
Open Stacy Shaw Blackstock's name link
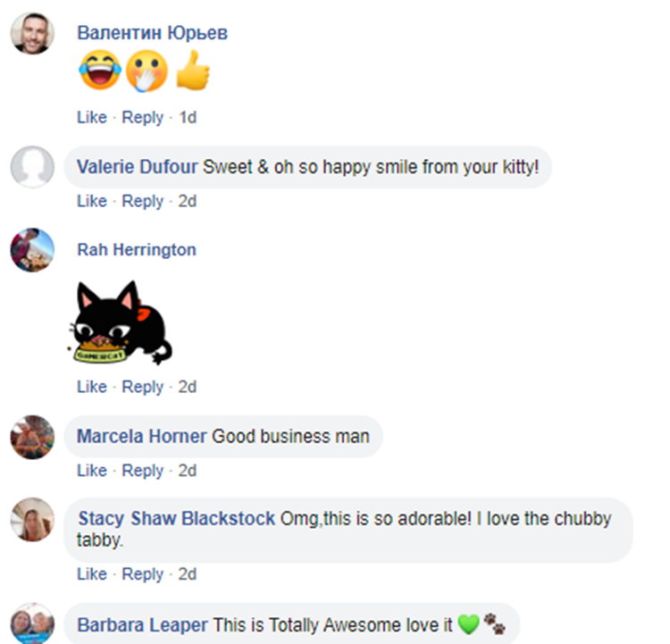(176, 518)
